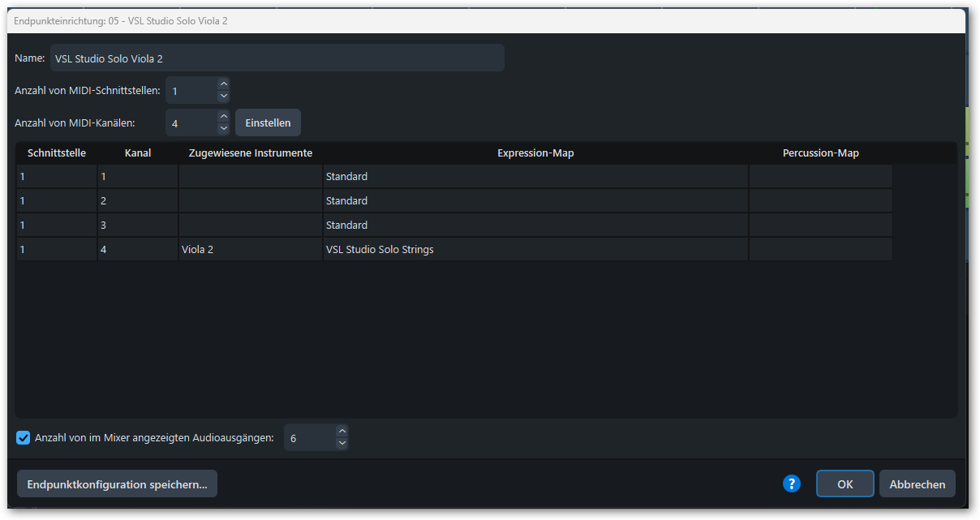This screenshot has width=980, height=520.
Task: Select Schnittstelle cell in channel 4 row
Action: point(57,249)
